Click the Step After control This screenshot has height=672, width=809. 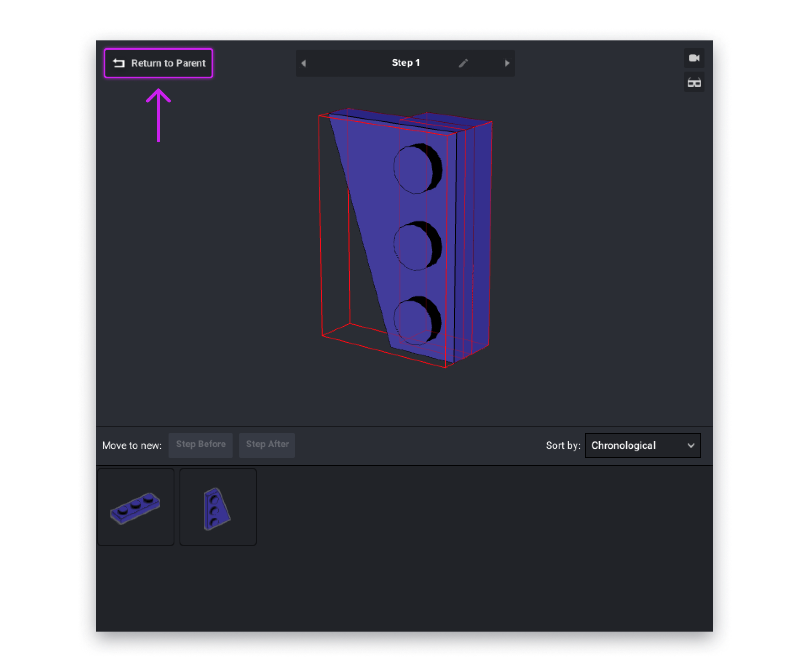pyautogui.click(x=267, y=445)
